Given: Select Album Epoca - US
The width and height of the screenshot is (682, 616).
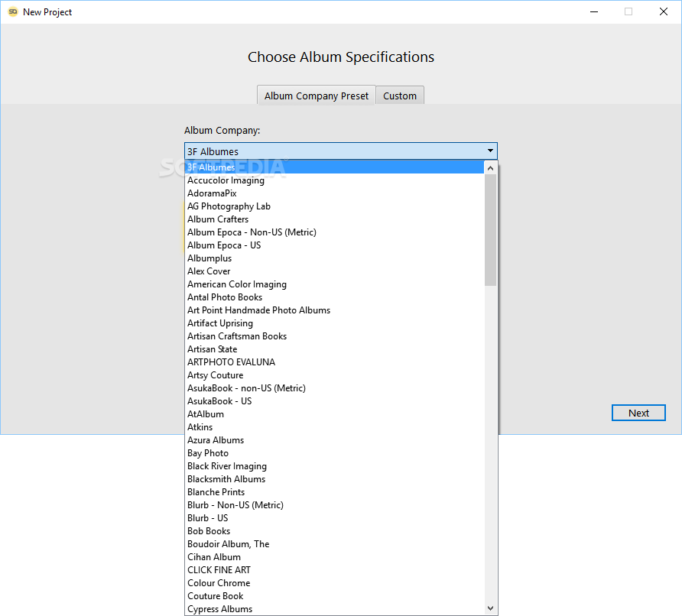Looking at the screenshot, I should click(x=334, y=245).
